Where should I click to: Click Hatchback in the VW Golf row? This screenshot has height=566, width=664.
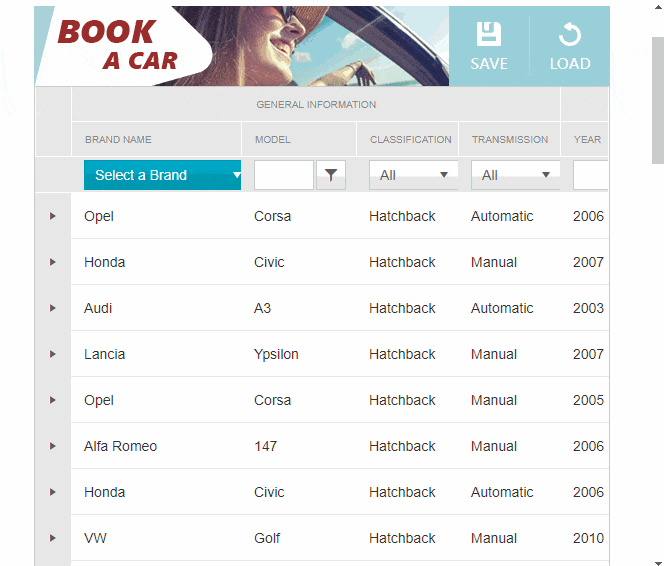pyautogui.click(x=402, y=538)
